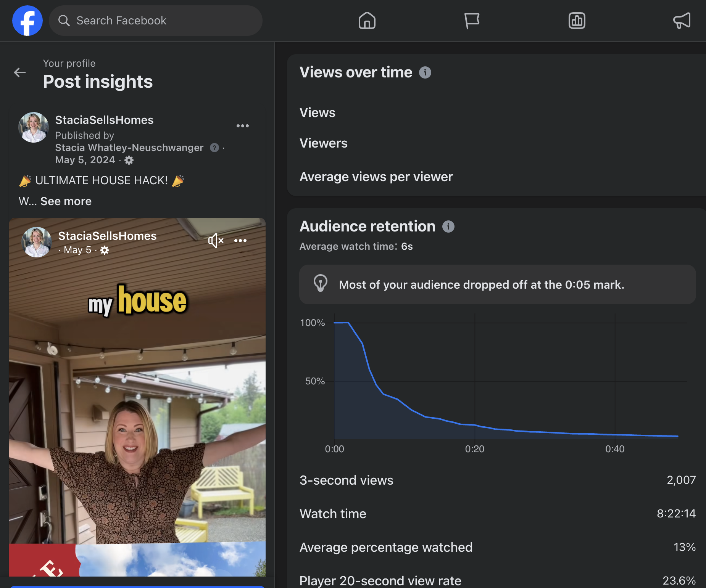This screenshot has width=706, height=588.
Task: Click the video preview
Action: 137,397
